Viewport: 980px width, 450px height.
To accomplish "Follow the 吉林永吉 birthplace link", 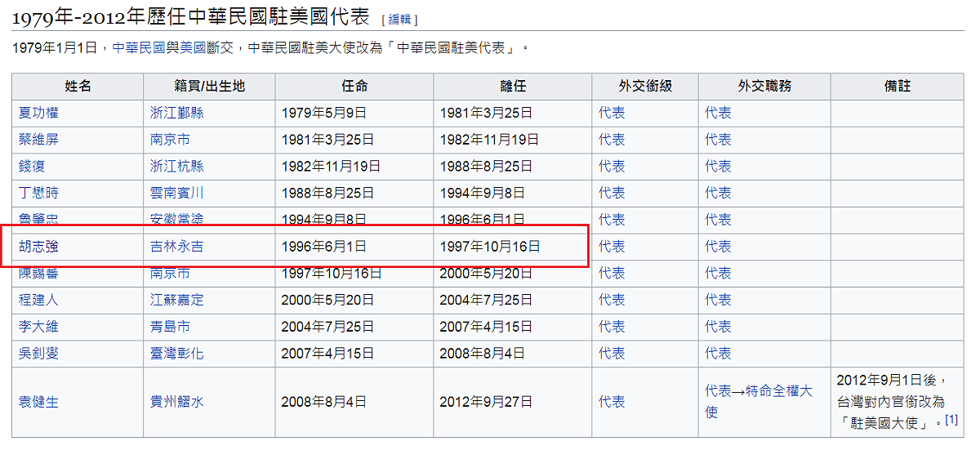I will [177, 246].
